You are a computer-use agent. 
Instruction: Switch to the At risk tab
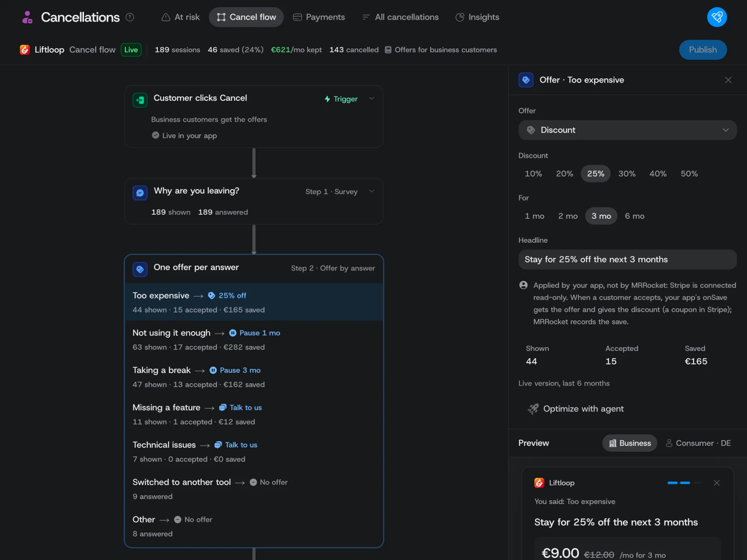pyautogui.click(x=180, y=17)
